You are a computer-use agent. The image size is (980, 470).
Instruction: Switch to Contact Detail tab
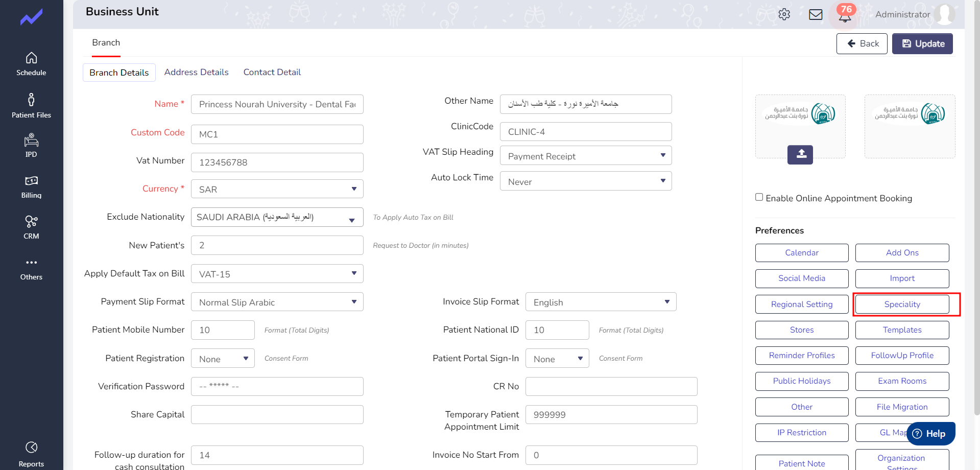pos(272,72)
